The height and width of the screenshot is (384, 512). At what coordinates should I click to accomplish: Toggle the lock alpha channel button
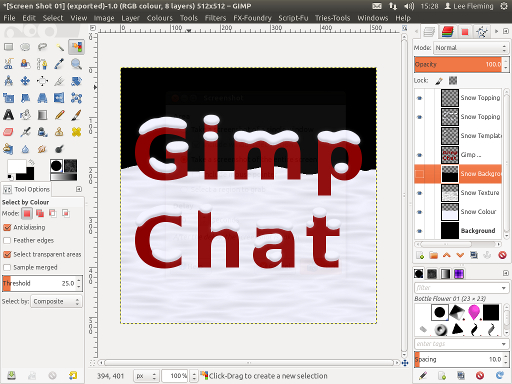[453, 80]
